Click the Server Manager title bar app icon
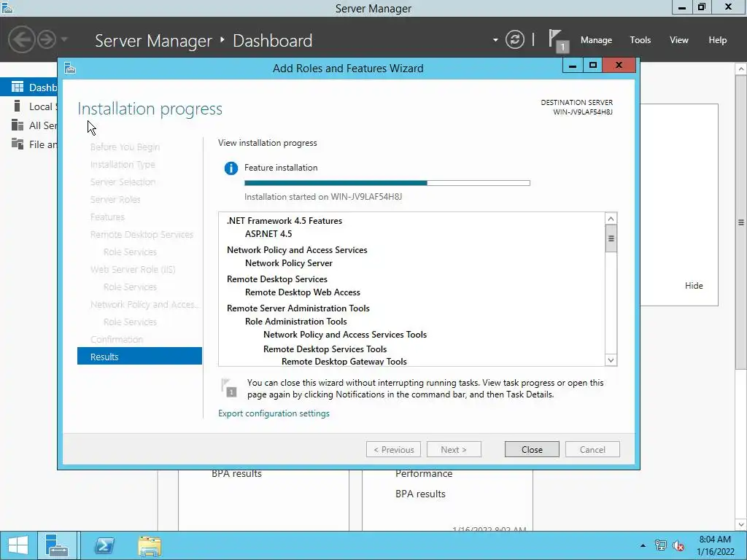This screenshot has height=560, width=747. pyautogui.click(x=7, y=7)
